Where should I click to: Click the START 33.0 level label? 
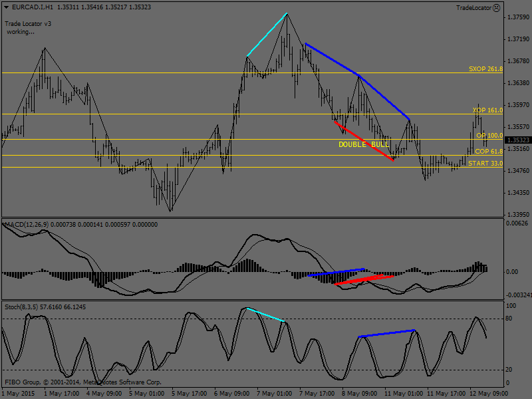(485, 164)
